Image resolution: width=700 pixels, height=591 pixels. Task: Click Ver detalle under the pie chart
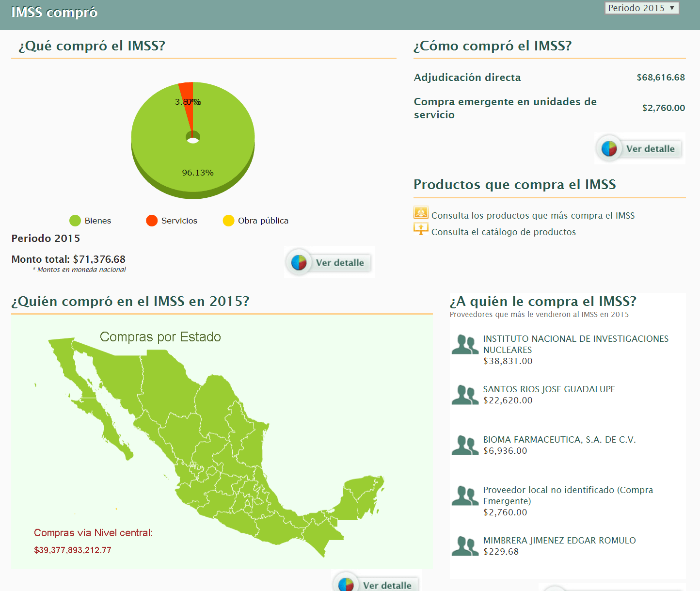tap(330, 262)
